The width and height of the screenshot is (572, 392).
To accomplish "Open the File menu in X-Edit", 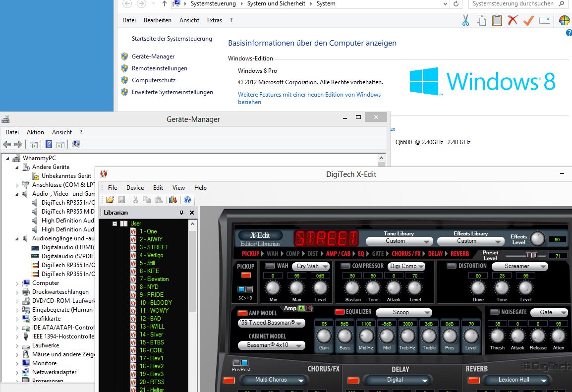I will 113,188.
